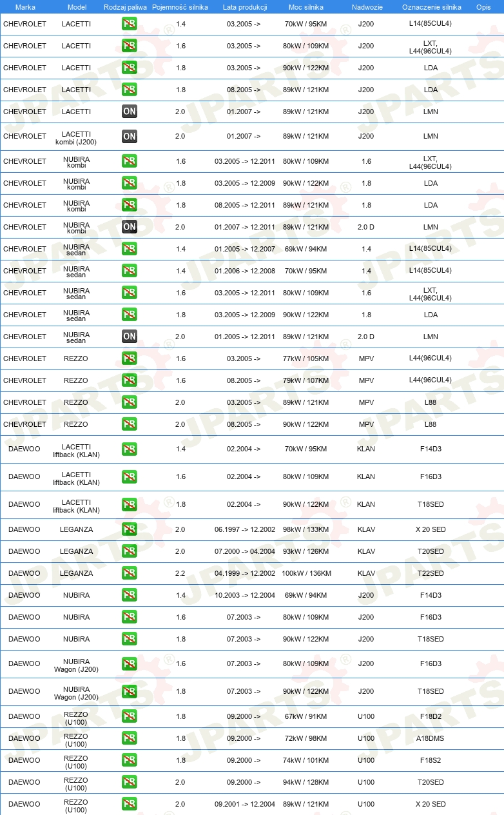This screenshot has width=504, height=815.
Task: Click the 77kW / 105KM power cell
Action: [x=306, y=358]
